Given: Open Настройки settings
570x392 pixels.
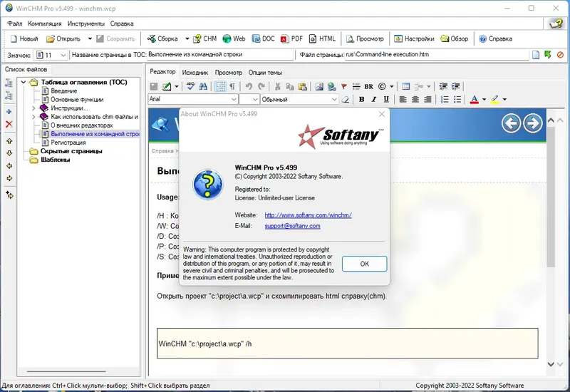Looking at the screenshot, I should [414, 38].
